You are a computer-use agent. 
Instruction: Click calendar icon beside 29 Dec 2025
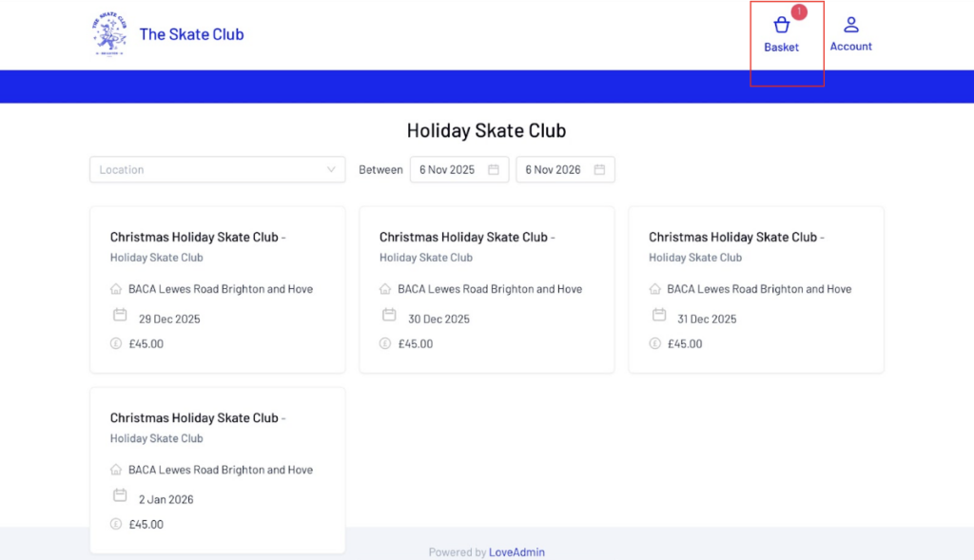pyautogui.click(x=120, y=315)
